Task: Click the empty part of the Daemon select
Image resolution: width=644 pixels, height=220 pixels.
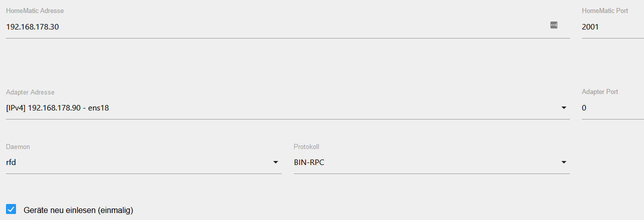Action: pos(145,162)
